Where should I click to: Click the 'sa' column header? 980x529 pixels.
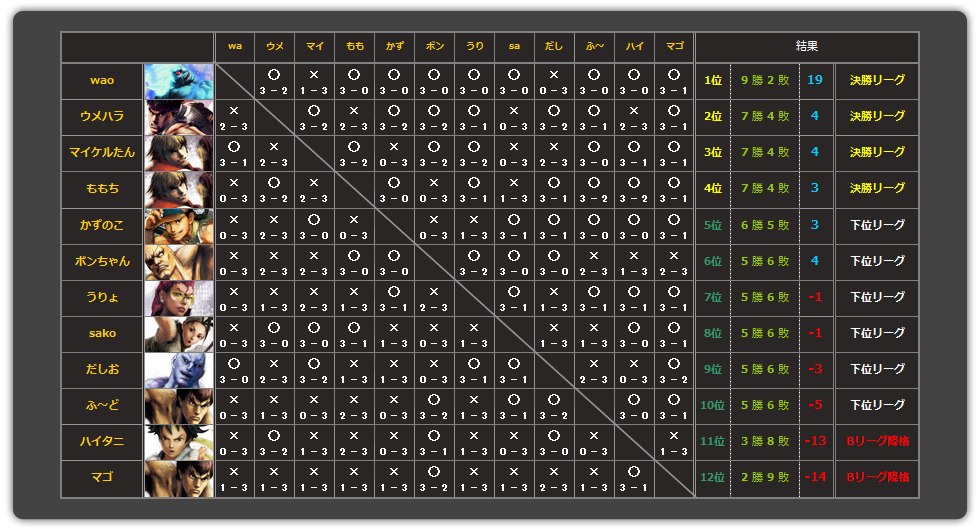pos(514,46)
